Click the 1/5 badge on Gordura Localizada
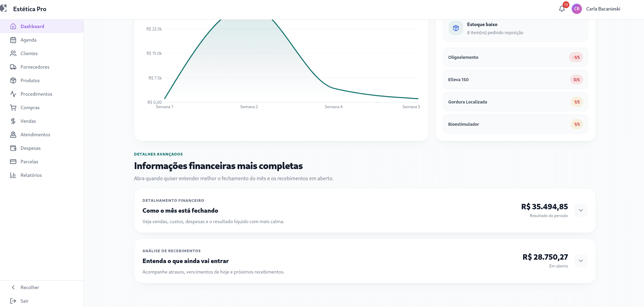Screen dimensions: 644x307 pos(577,102)
